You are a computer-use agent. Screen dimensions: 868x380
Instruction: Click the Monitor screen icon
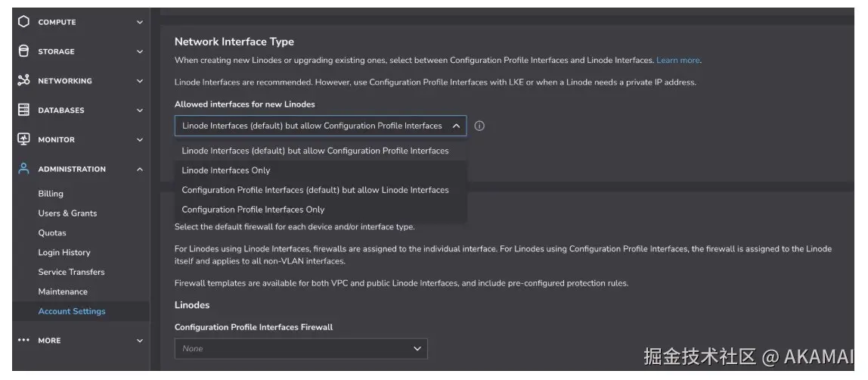pyautogui.click(x=23, y=139)
